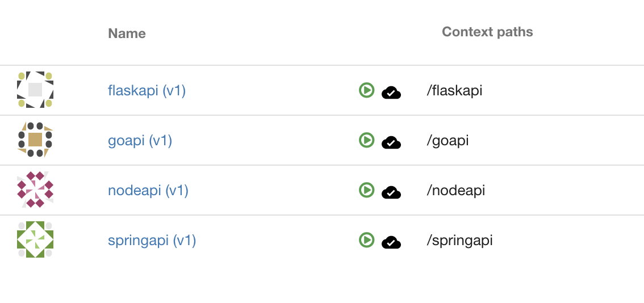Click the springapi green identicon thumbnail
The width and height of the screenshot is (644, 303).
(35, 240)
